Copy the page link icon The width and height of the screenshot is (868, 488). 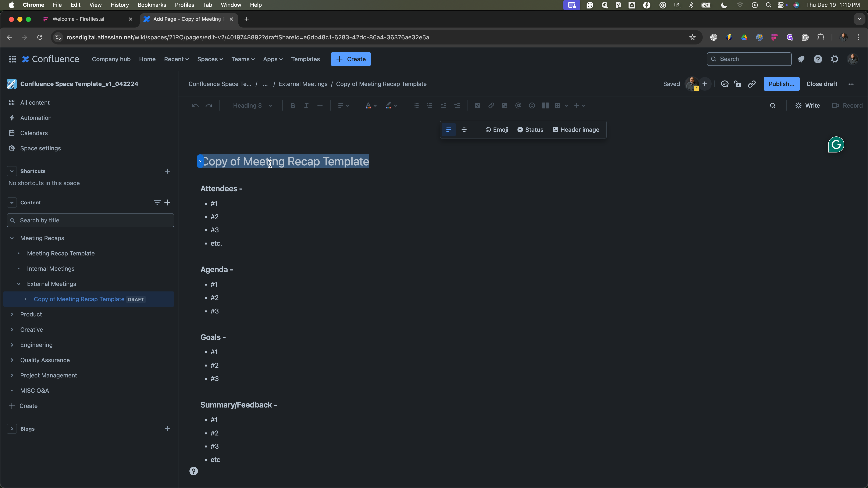coord(752,84)
